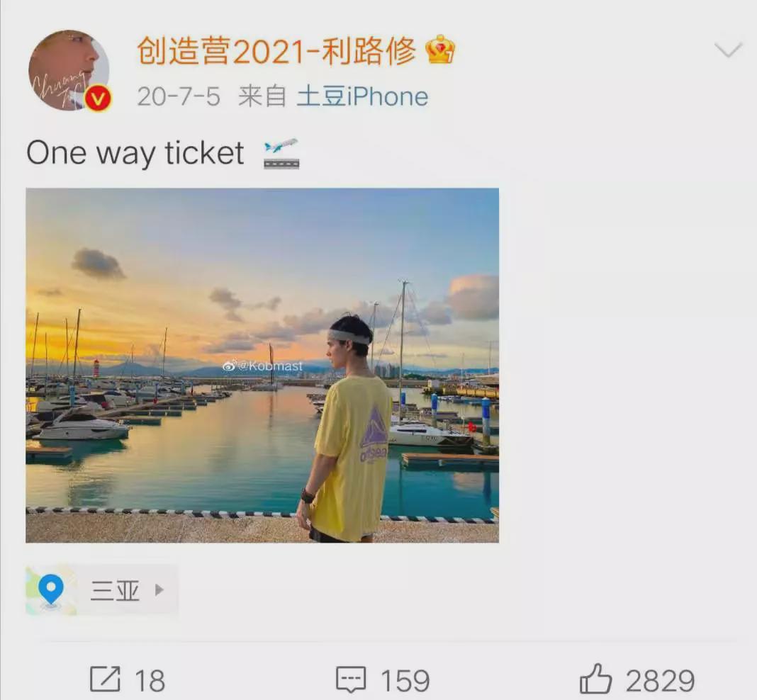Open the user's profile avatar
Image resolution: width=757 pixels, height=700 pixels.
tap(69, 70)
